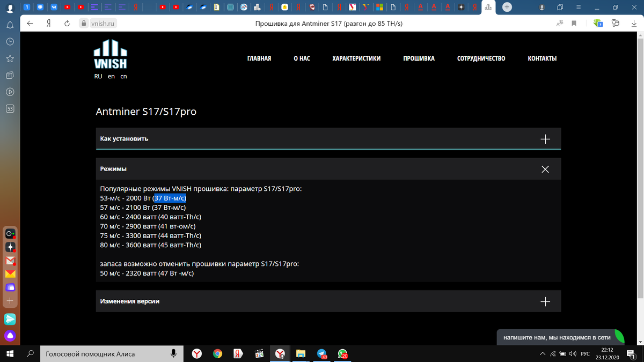This screenshot has width=644, height=362.
Task: Click the Antminer S17/S17pro heading
Action: tap(146, 112)
